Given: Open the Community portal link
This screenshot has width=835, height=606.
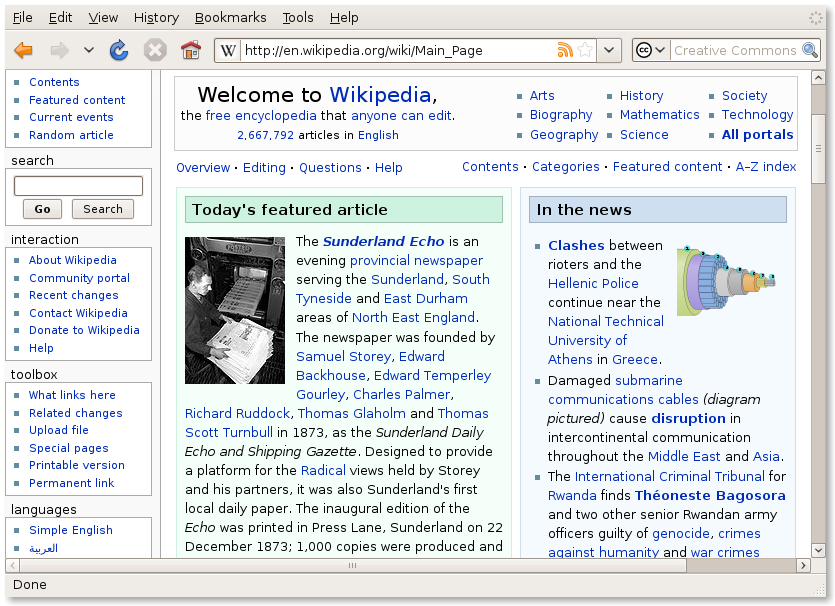Looking at the screenshot, I should 79,278.
